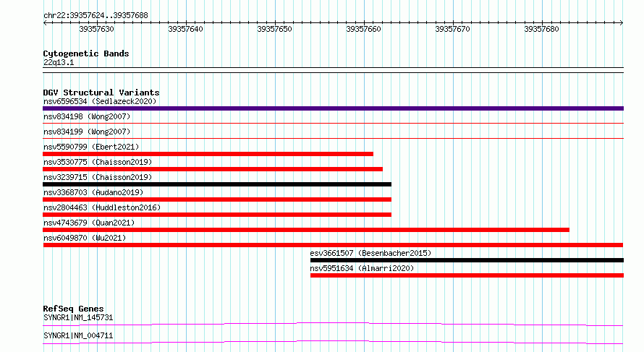
Task: Open the nsv6049870 (Wu2021) label
Action: click(85, 238)
